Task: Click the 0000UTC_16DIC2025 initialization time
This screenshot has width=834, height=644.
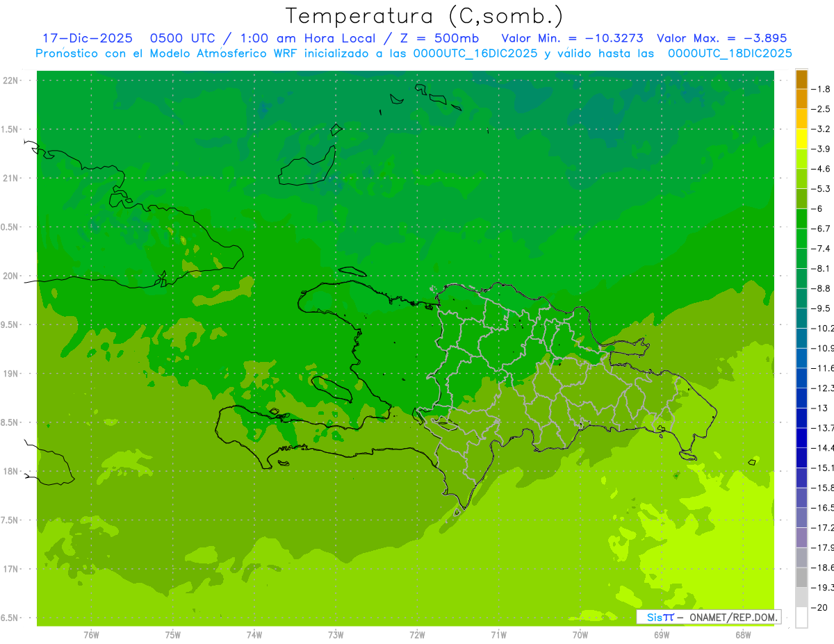Action: coord(475,53)
